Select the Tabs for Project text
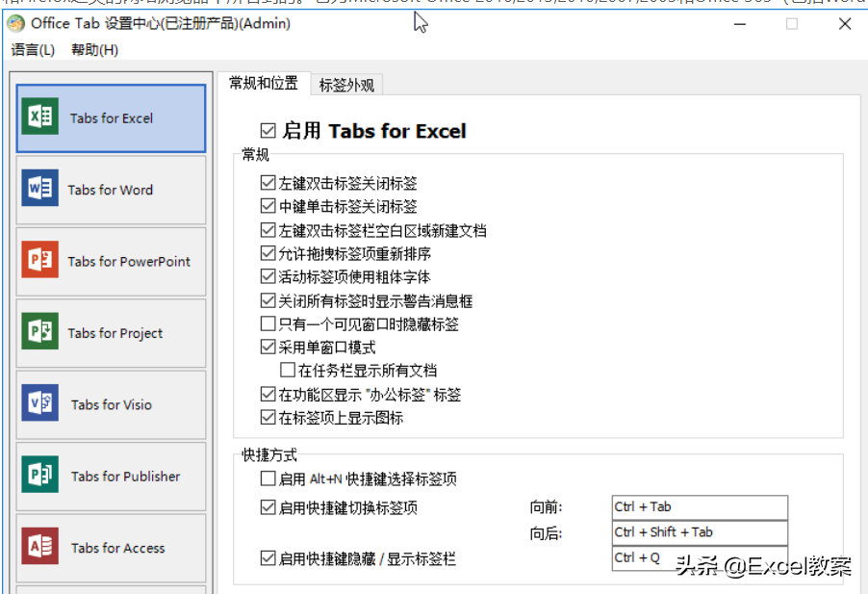 [115, 333]
